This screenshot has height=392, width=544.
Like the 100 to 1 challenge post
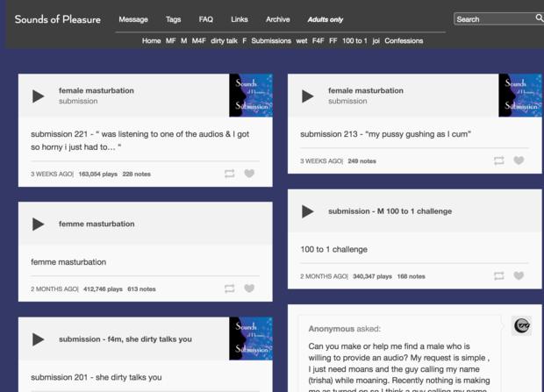point(519,275)
